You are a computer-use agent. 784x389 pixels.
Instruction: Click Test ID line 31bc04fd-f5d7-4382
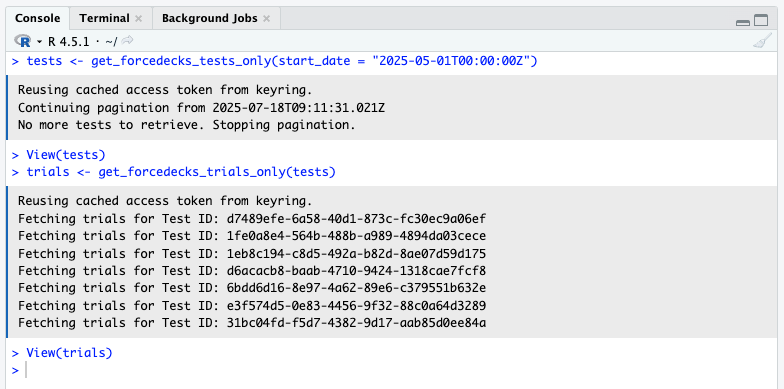pyautogui.click(x=252, y=323)
